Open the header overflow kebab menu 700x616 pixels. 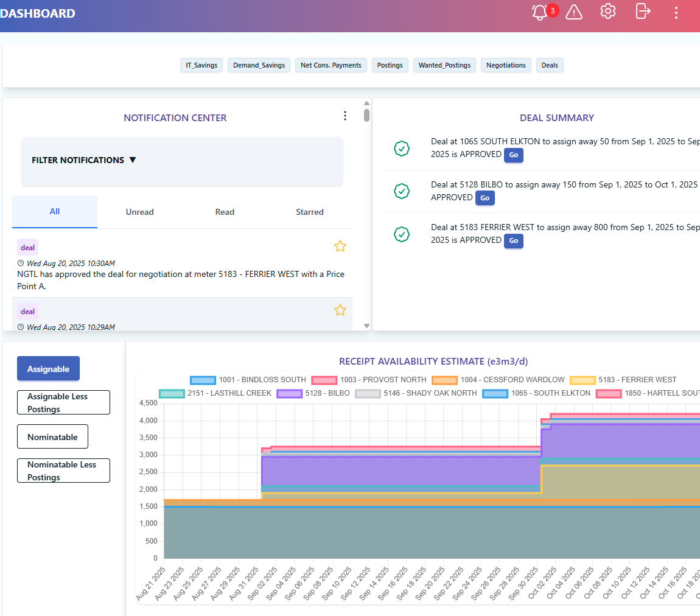click(x=676, y=13)
